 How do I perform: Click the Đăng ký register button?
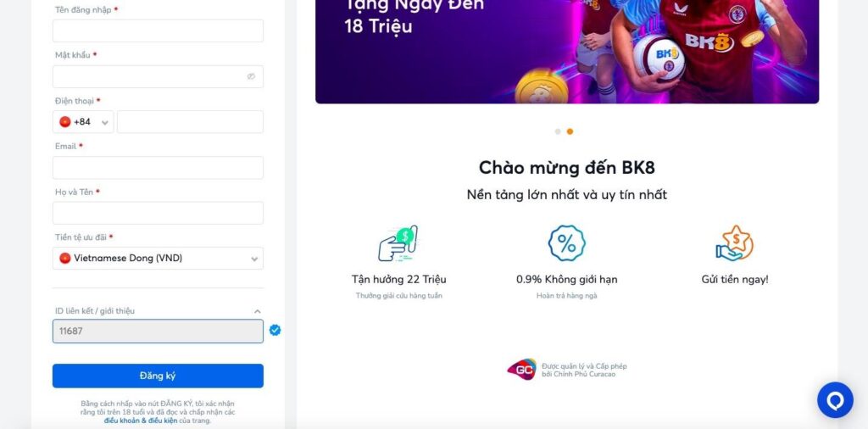[x=158, y=376]
